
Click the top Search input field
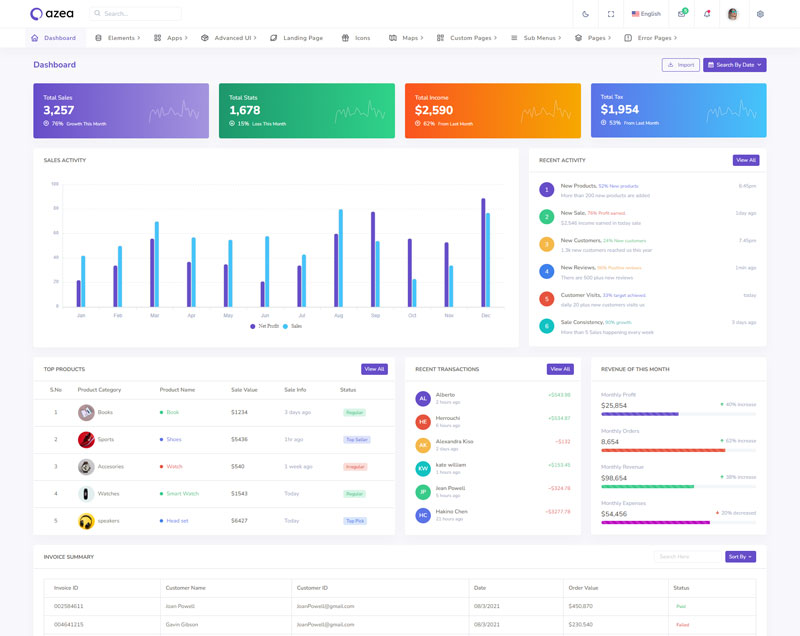point(137,14)
